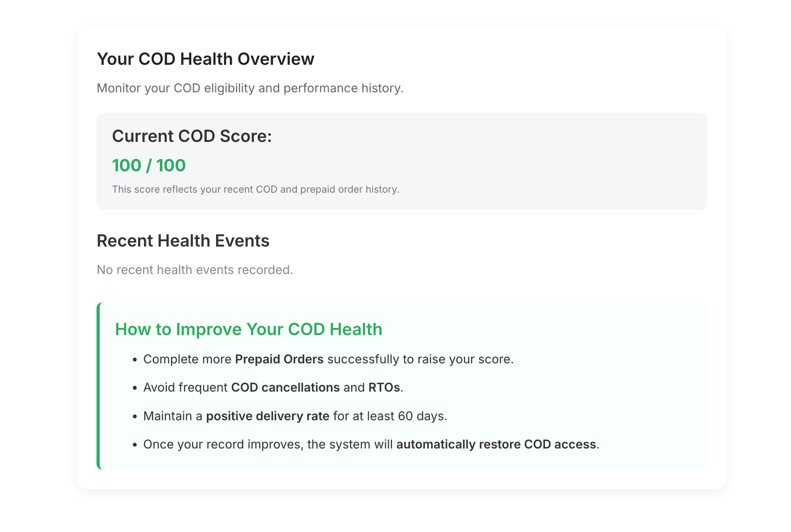
Task: Click the "How to Improve Your COD Health" title
Action: point(248,329)
